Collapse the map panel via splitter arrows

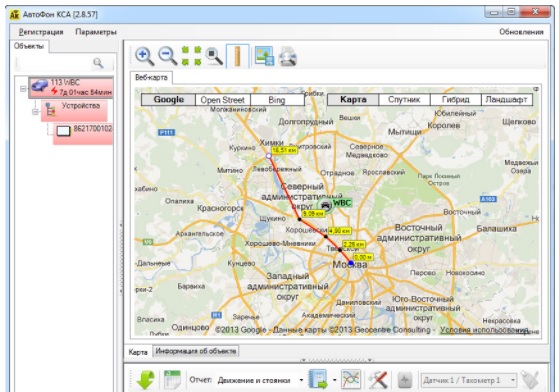point(337,360)
